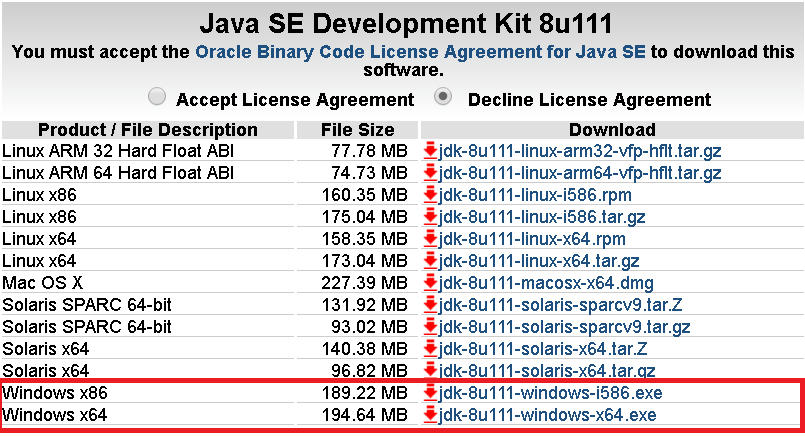Viewport: 805px width, 437px height.
Task: Click red download icon beside linux-i586.rpm
Action: (x=430, y=195)
